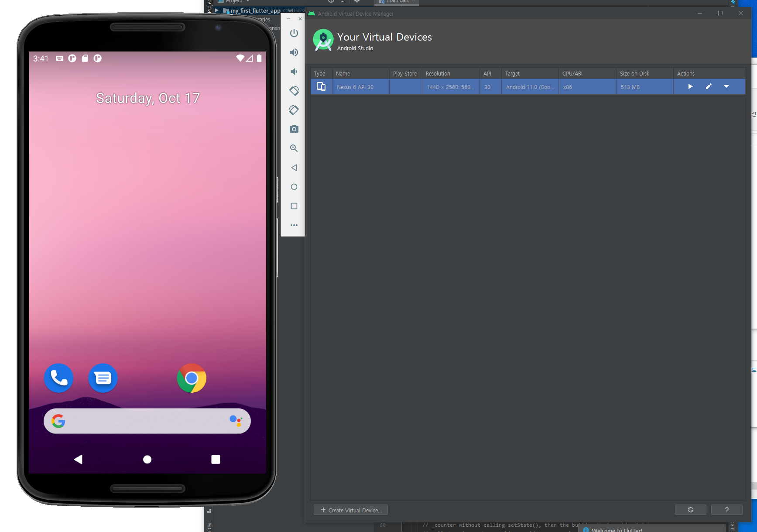Click emulator toolbar home circle icon
The image size is (757, 532).
[294, 187]
